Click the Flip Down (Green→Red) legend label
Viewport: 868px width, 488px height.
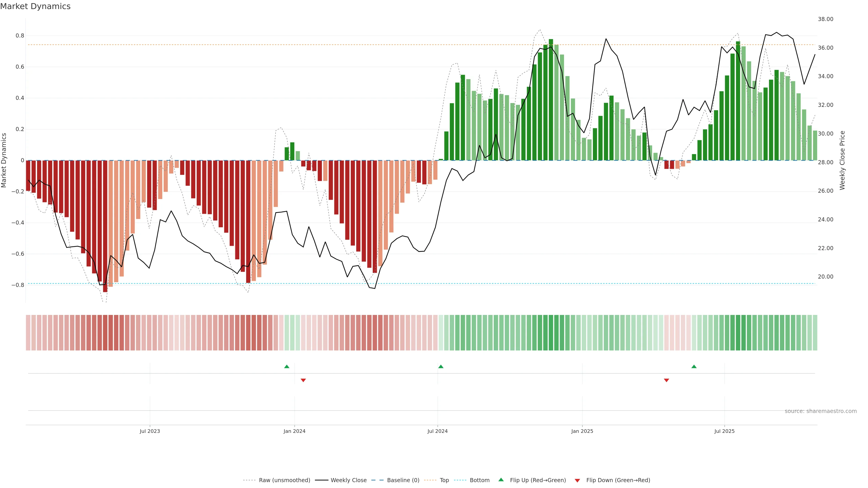(618, 480)
